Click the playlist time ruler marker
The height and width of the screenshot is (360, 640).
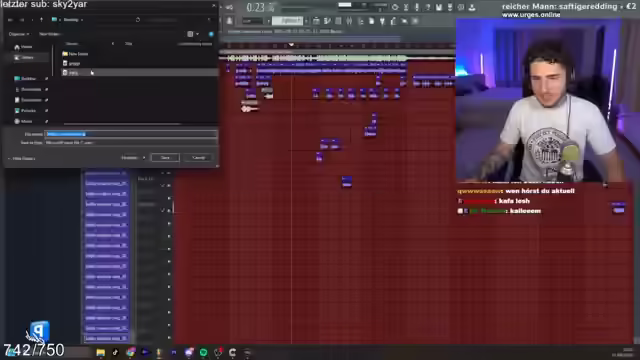pos(291,44)
